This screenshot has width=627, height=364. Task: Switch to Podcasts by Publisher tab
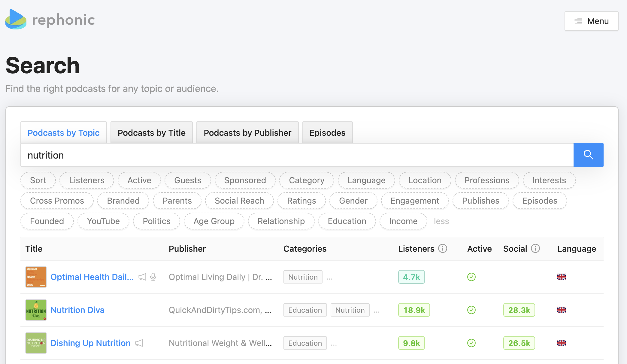tap(247, 132)
